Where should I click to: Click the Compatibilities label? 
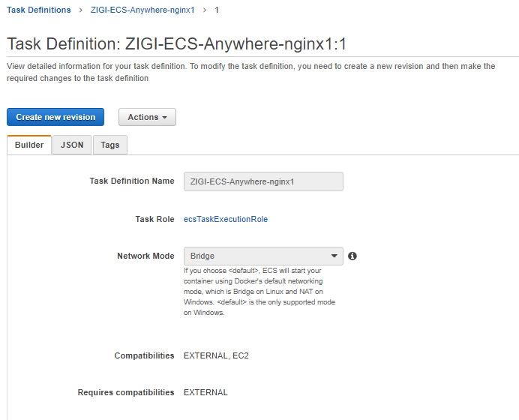coord(144,355)
